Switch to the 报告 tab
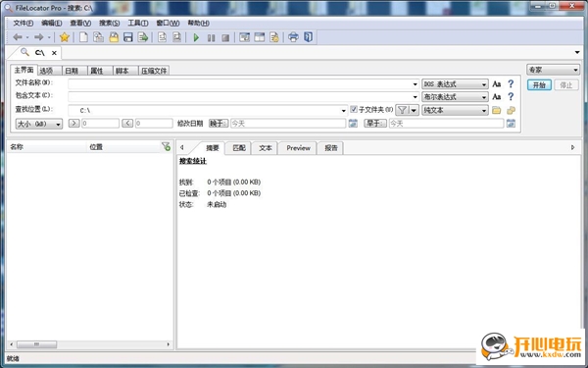Screen dimensions: 588x368 coord(331,148)
